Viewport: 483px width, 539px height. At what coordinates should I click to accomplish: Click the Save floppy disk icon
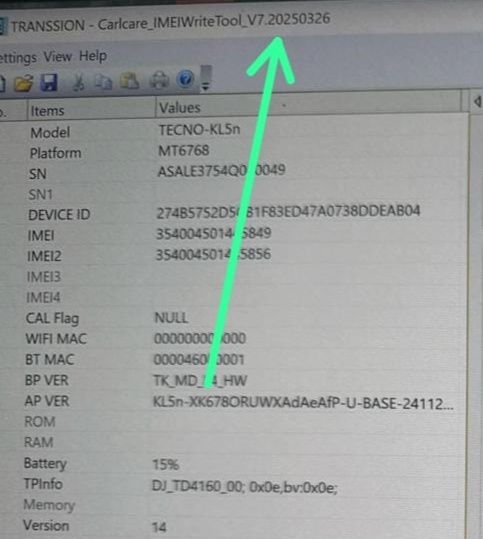point(49,82)
